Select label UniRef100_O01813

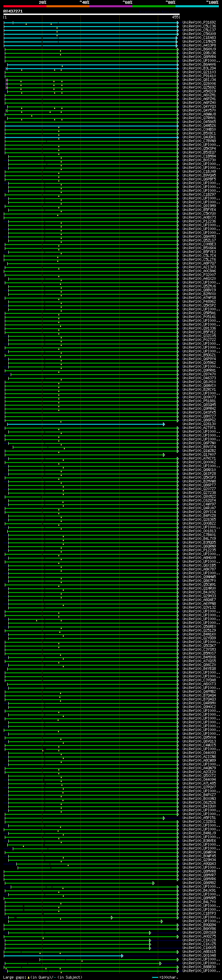199,531
